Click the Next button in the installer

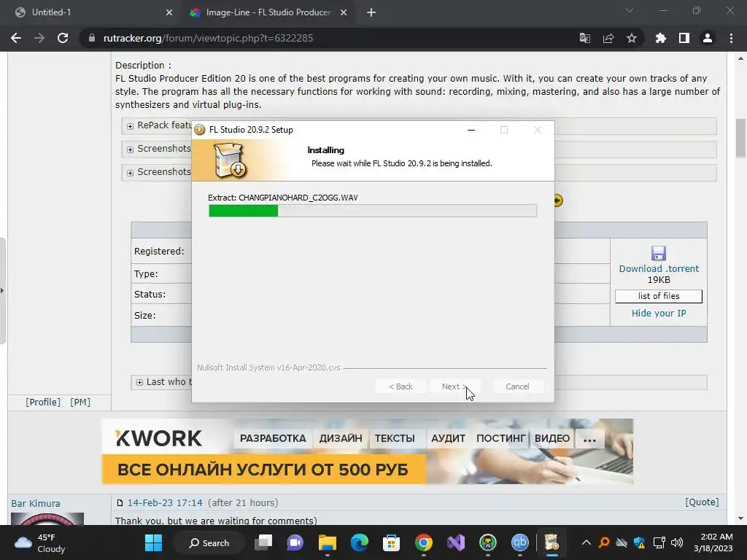[454, 386]
